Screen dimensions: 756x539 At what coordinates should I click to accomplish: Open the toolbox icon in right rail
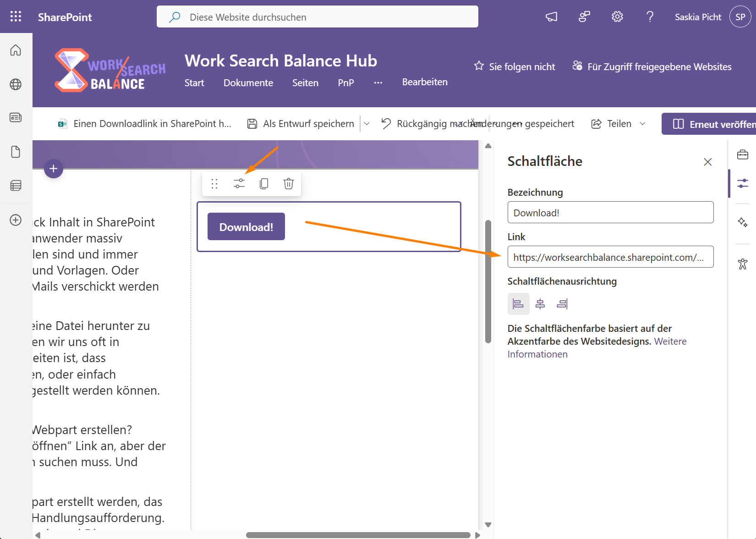pyautogui.click(x=743, y=154)
